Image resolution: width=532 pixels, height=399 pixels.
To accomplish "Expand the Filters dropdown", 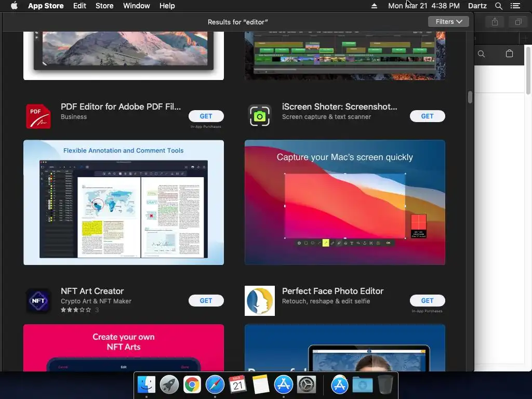I will pos(448,22).
